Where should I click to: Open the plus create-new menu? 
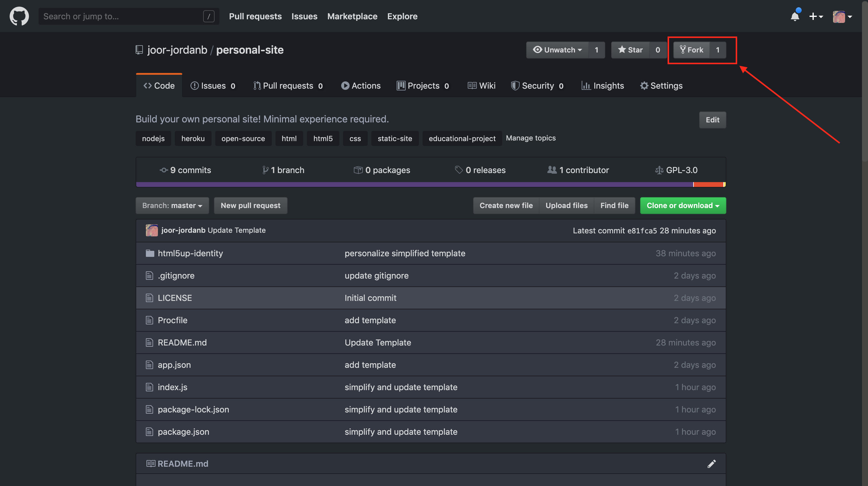(816, 16)
